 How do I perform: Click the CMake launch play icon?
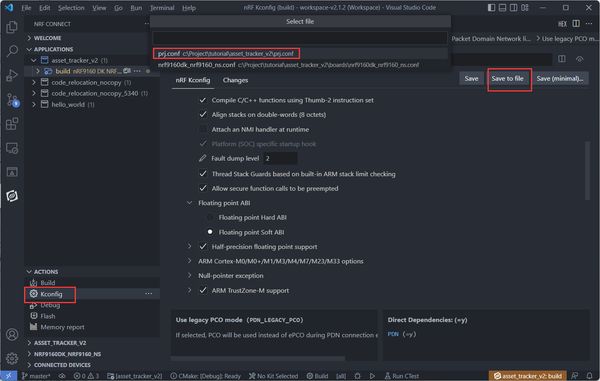372,376
